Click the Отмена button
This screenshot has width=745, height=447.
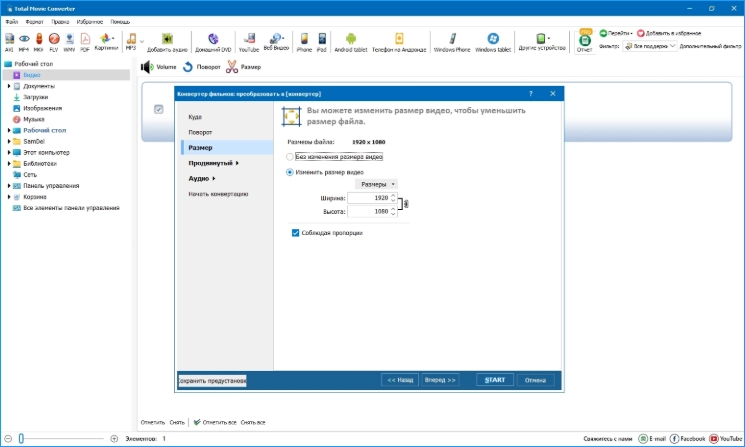tap(535, 380)
